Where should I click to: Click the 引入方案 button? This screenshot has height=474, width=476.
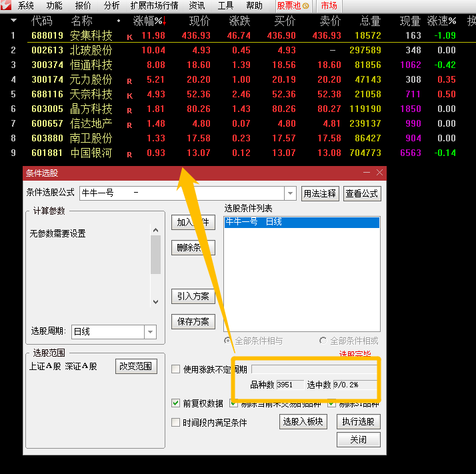(x=193, y=296)
